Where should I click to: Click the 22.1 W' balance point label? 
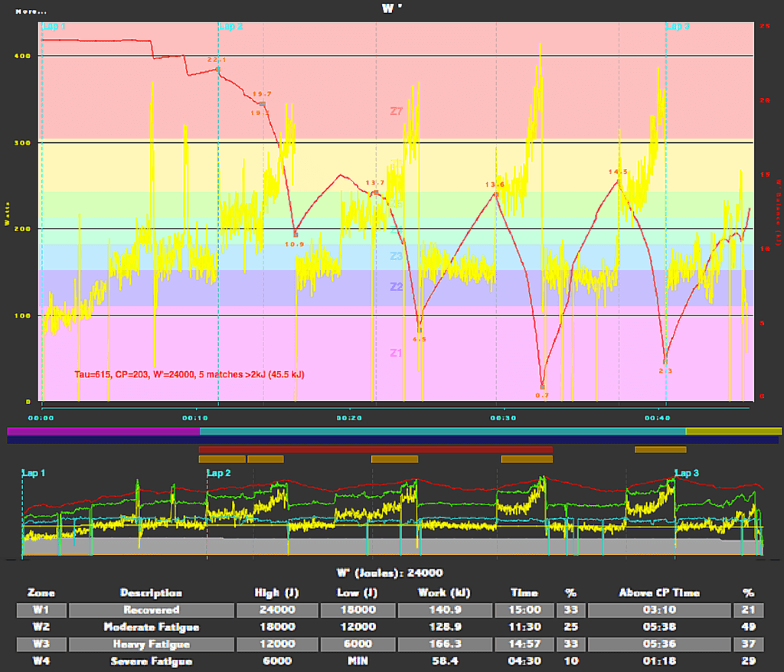(217, 60)
